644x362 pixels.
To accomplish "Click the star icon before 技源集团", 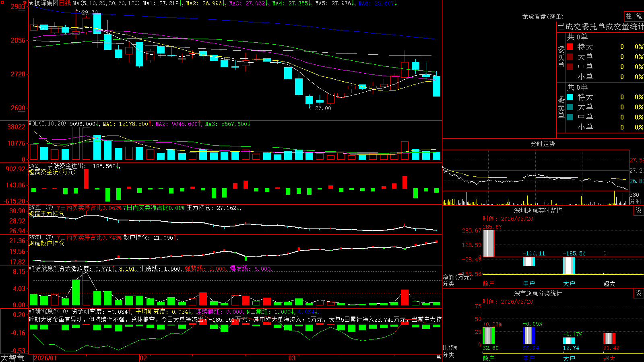I will (x=31, y=3).
